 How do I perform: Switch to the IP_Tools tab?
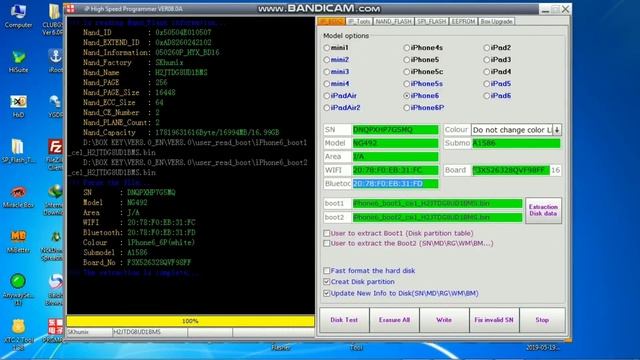coord(359,21)
